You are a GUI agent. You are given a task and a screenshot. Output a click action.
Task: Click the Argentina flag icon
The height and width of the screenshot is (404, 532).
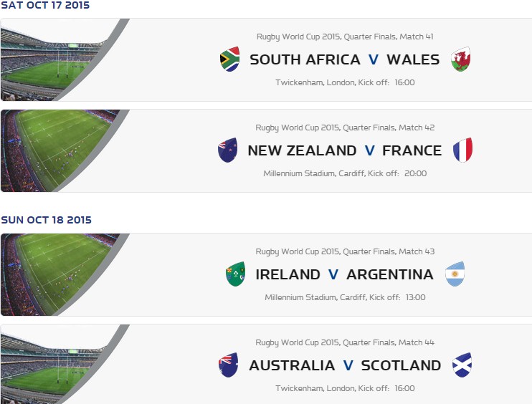click(x=455, y=274)
